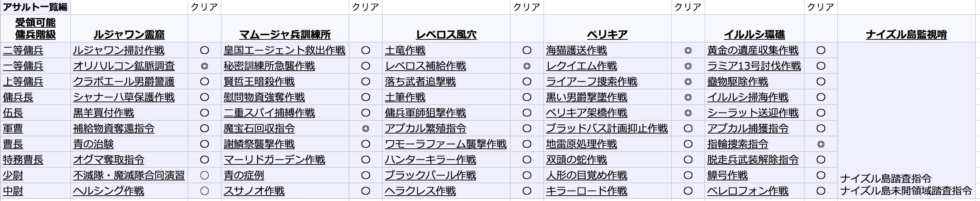The height and width of the screenshot is (201, 980).
Task: Open the 不滅隊・魔滅隊合同演習 link
Action: pyautogui.click(x=129, y=175)
